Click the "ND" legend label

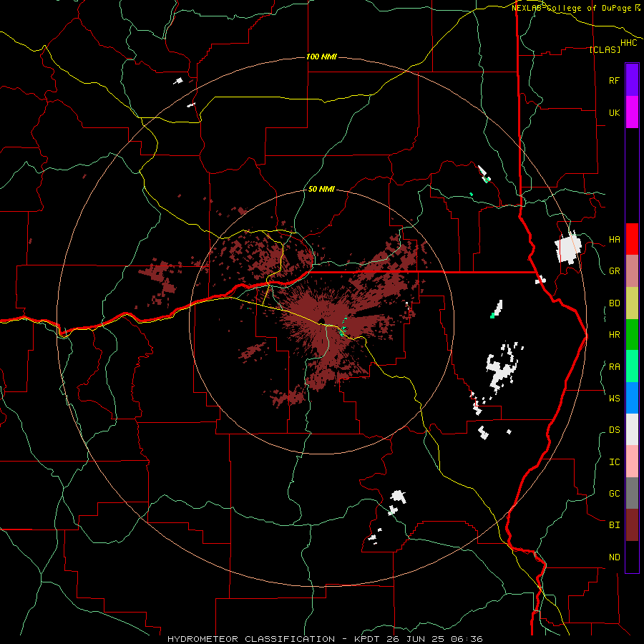click(x=614, y=557)
